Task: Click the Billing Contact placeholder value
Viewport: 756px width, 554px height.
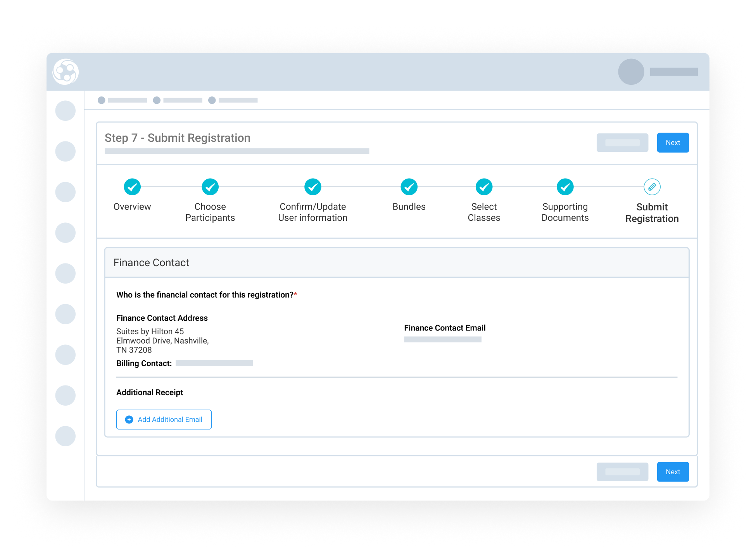Action: 214,363
